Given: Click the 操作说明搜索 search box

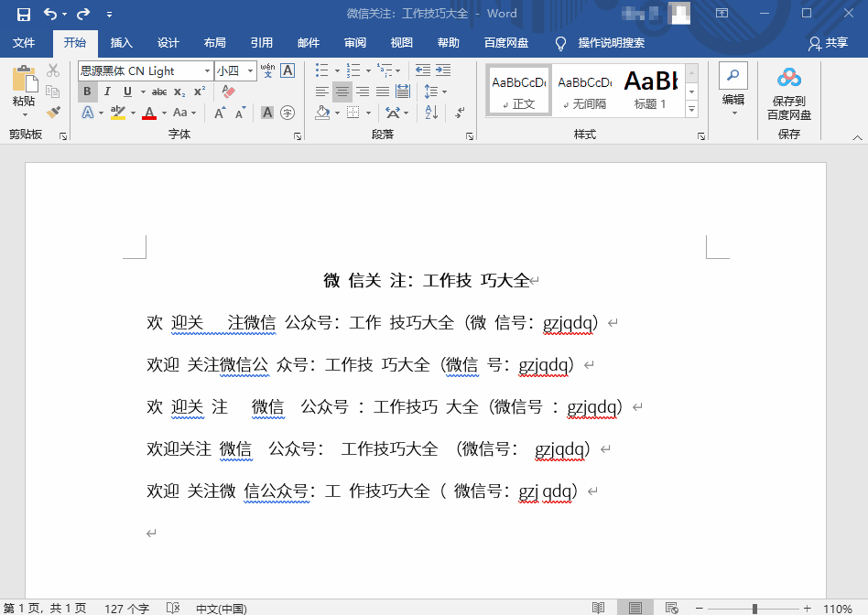Looking at the screenshot, I should 611,43.
